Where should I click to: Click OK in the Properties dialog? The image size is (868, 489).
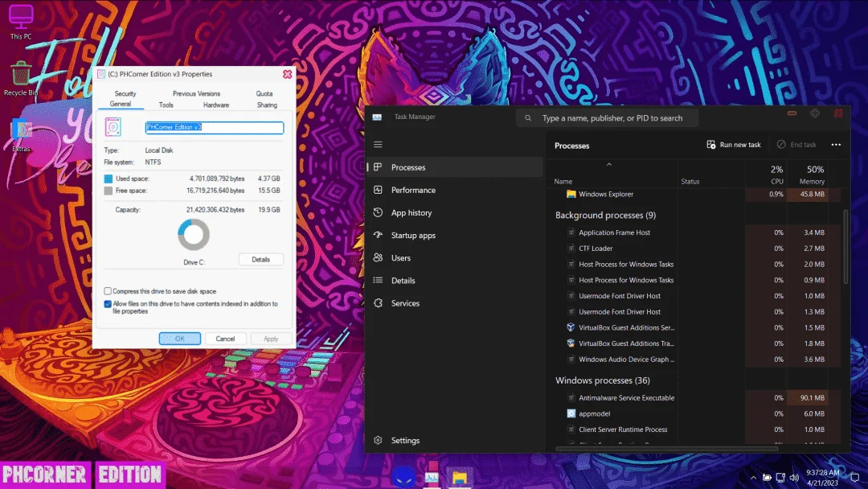pos(180,339)
